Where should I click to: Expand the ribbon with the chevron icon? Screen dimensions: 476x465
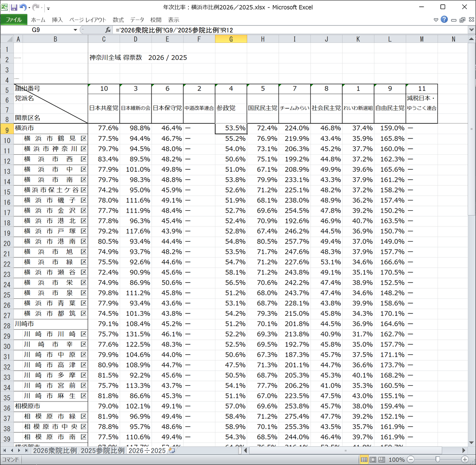click(x=436, y=19)
